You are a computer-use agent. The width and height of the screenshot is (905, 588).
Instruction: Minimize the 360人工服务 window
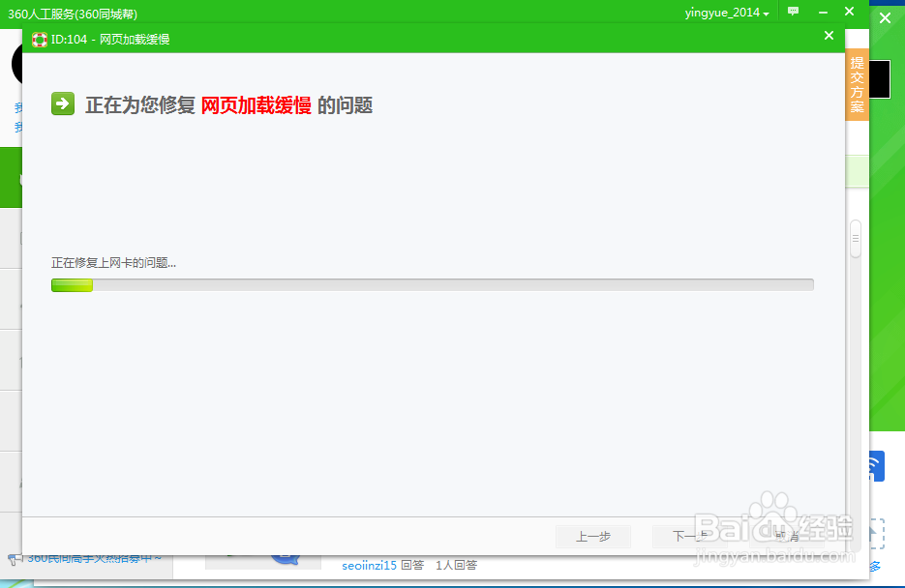pyautogui.click(x=823, y=13)
